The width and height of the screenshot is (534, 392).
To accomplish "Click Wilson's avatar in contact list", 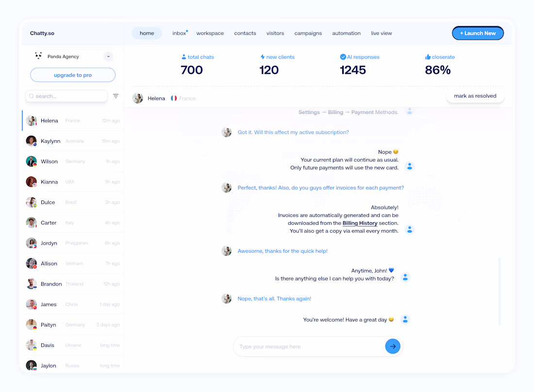I will coord(32,161).
